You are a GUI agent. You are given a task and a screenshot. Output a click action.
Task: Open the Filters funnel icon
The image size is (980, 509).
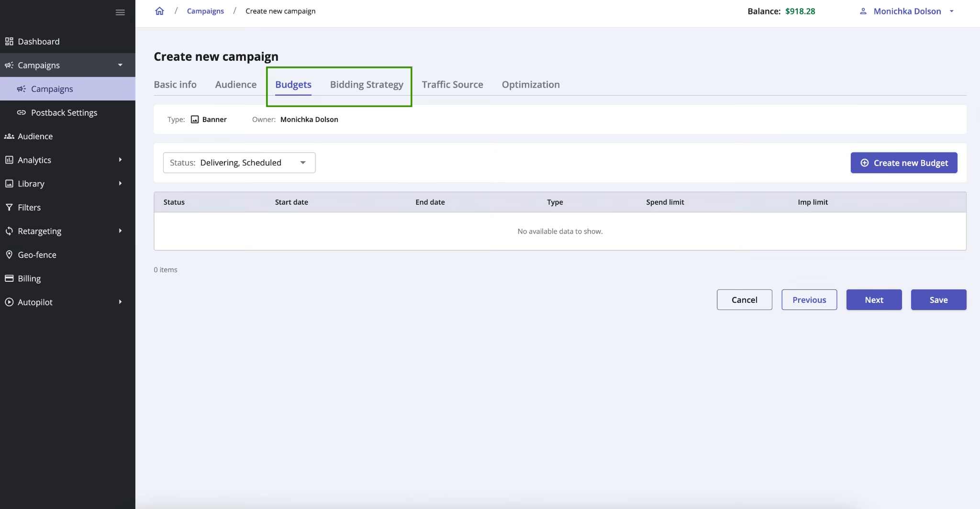coord(9,207)
